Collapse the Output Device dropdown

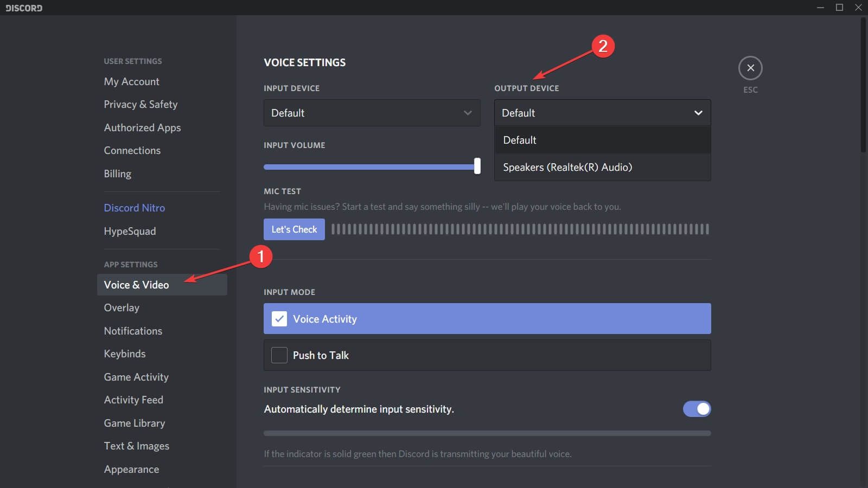tap(602, 113)
